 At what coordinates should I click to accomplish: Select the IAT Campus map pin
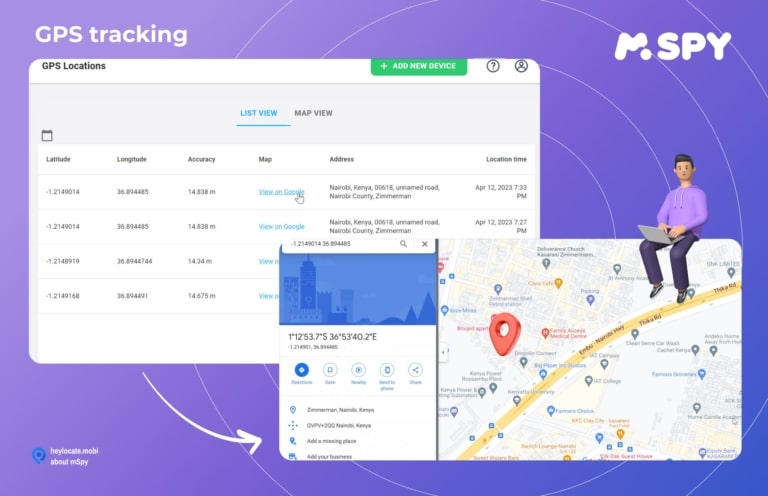click(x=604, y=364)
